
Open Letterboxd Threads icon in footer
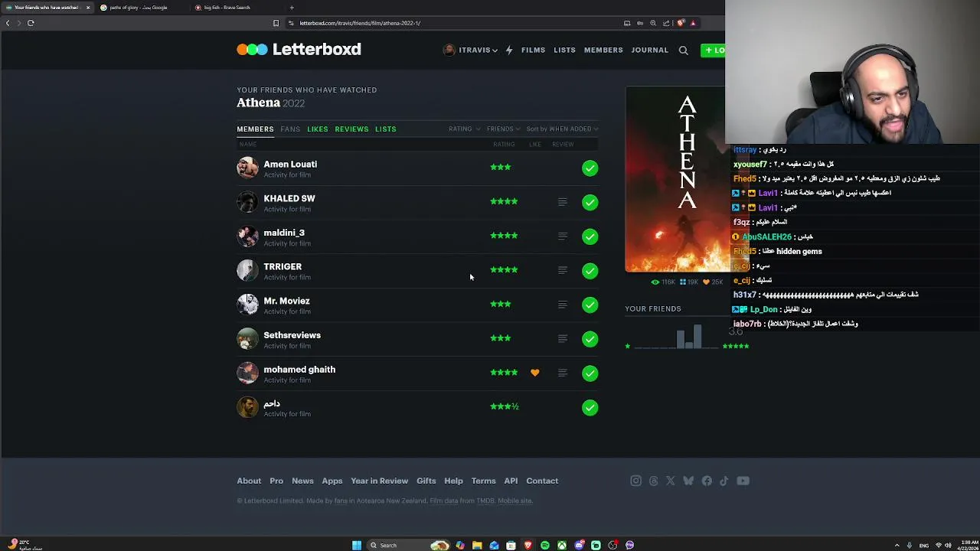point(653,481)
